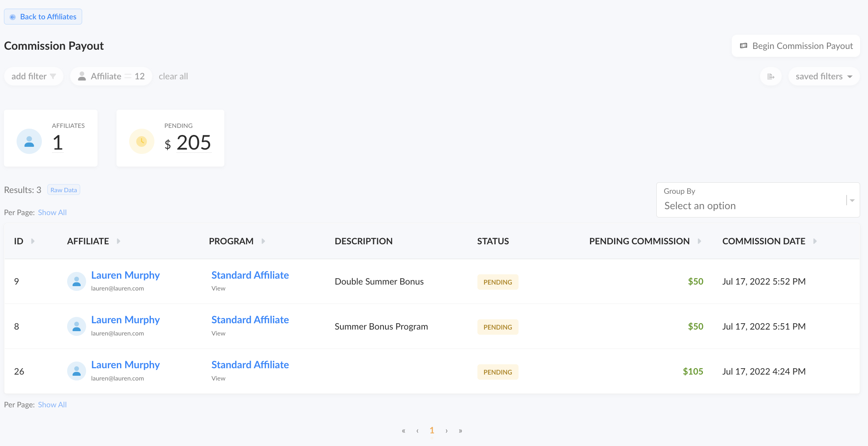Sort by Pending Commission column arrow
The width and height of the screenshot is (868, 446).
point(699,241)
